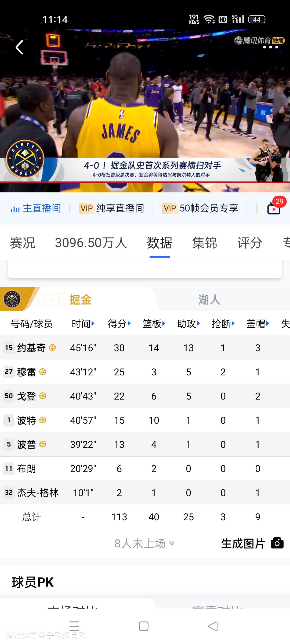Tap the back arrow over the video
The image size is (290, 644).
coord(19,47)
